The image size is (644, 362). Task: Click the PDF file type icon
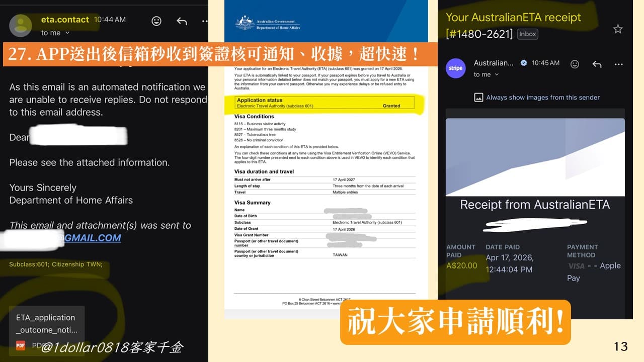[21, 345]
